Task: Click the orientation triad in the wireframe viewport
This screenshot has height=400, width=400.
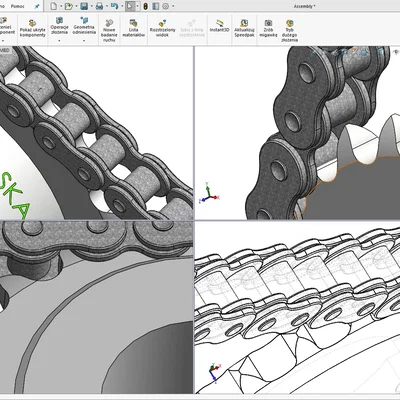Action: click(x=214, y=372)
